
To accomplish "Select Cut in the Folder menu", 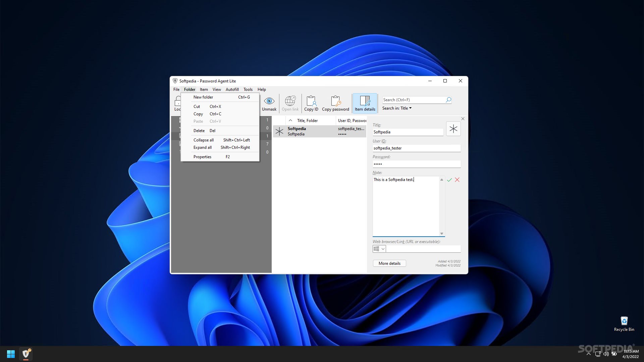I will click(x=220, y=107).
